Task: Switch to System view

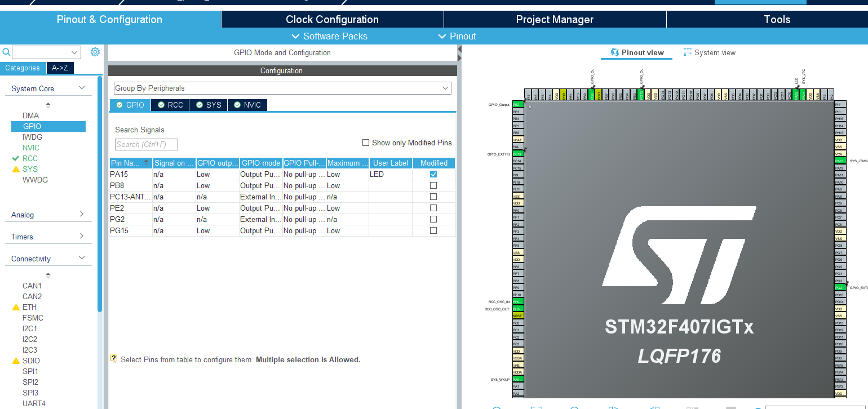Action: click(710, 52)
